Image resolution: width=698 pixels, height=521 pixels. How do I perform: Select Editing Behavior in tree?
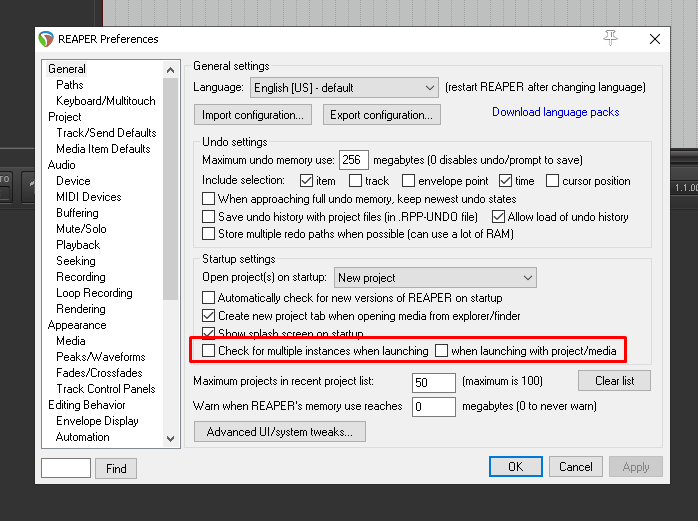click(x=86, y=406)
